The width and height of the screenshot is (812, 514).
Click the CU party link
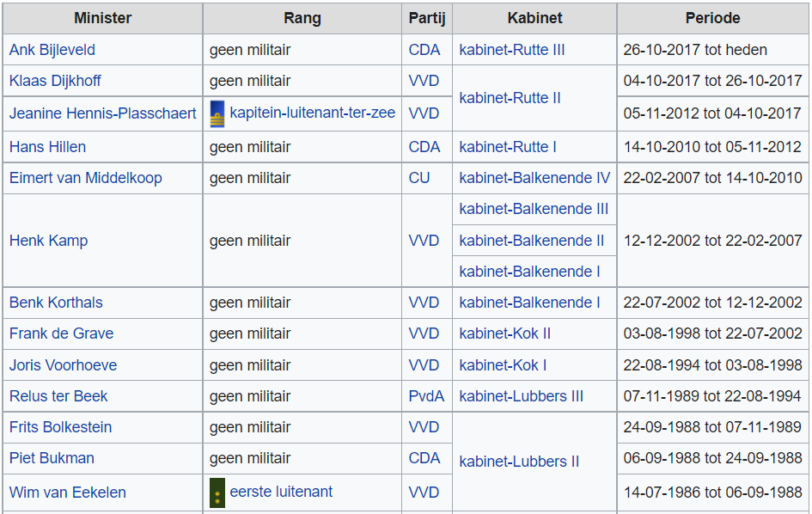click(x=419, y=178)
